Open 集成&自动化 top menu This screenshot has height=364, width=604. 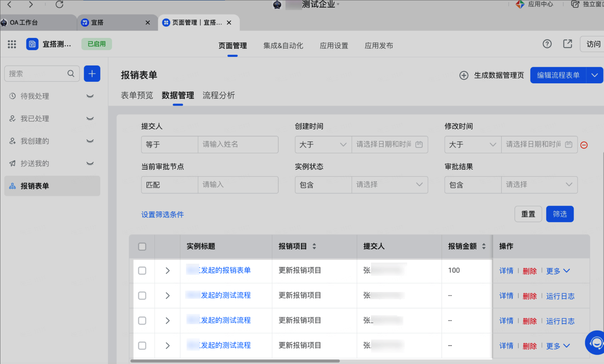[283, 46]
